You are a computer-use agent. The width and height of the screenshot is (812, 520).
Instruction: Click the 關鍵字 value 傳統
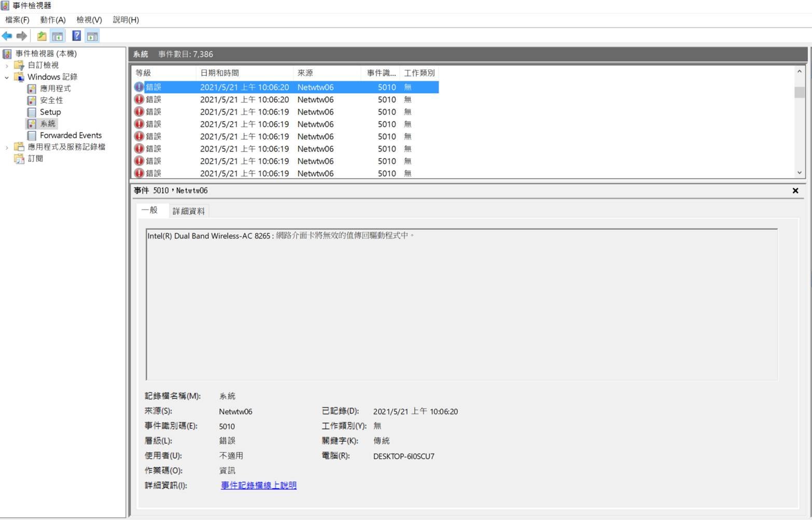(x=381, y=441)
